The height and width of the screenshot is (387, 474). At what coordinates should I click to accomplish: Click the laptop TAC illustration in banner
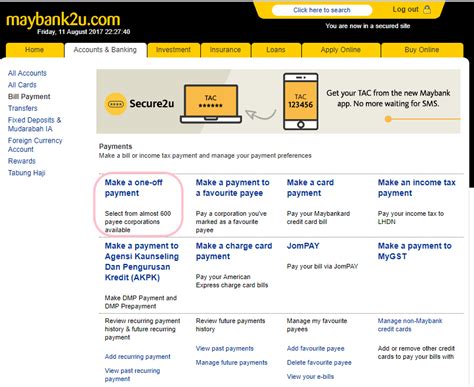(211, 104)
